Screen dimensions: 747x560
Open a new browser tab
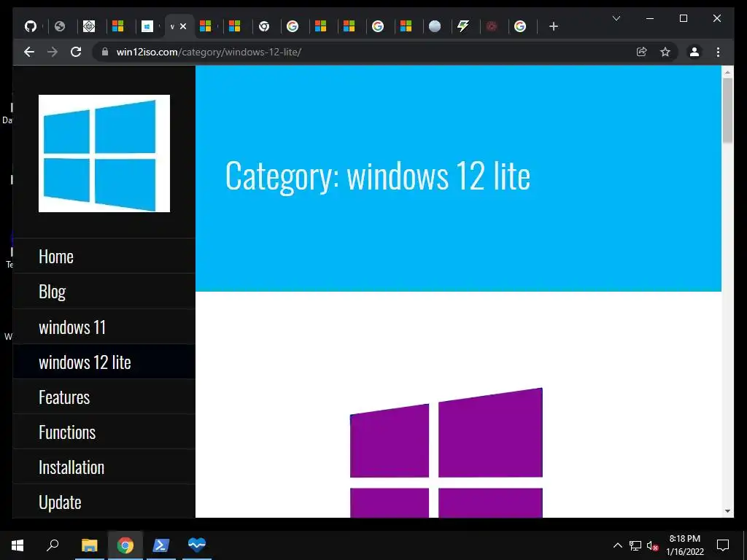point(553,26)
